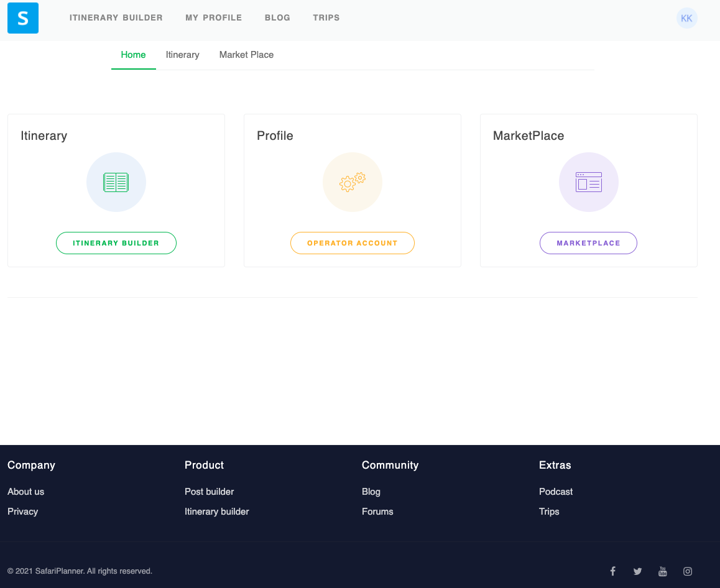This screenshot has width=720, height=588.
Task: Click the OPERATOR ACCOUNT button
Action: click(352, 243)
